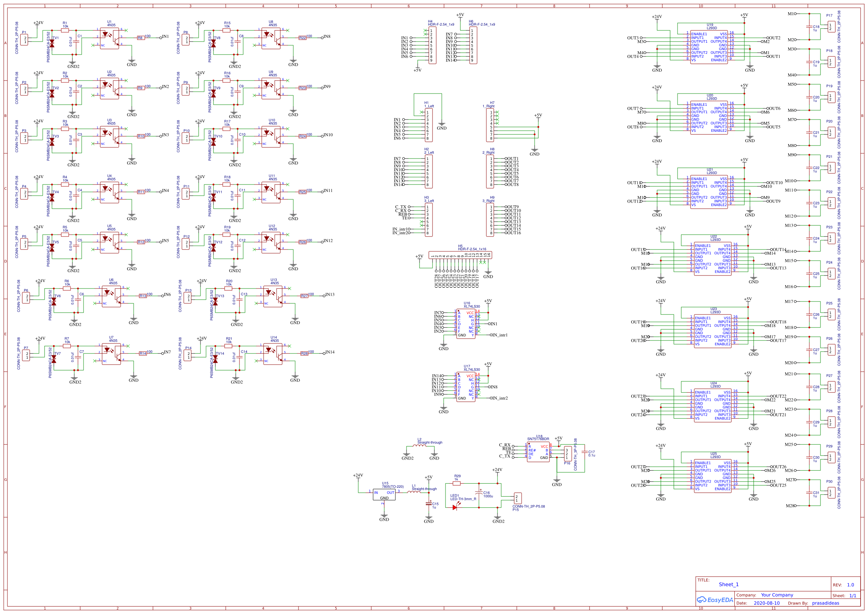Click the REV 1.0 value

click(851, 585)
